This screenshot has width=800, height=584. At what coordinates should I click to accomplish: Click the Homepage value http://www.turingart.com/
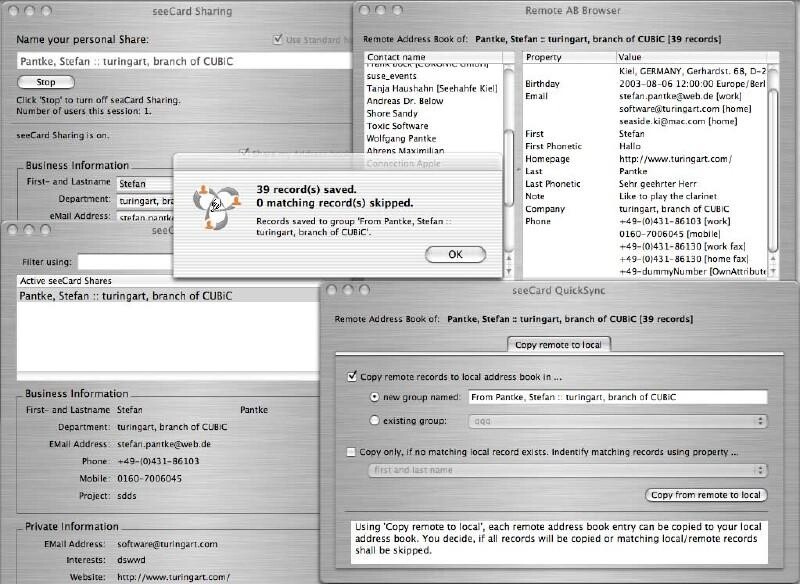pos(676,159)
